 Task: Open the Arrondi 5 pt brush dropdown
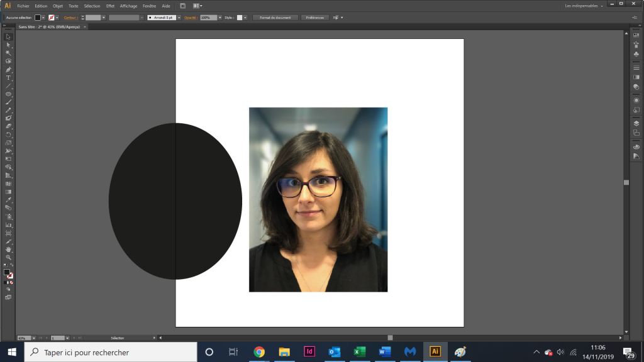pos(179,18)
